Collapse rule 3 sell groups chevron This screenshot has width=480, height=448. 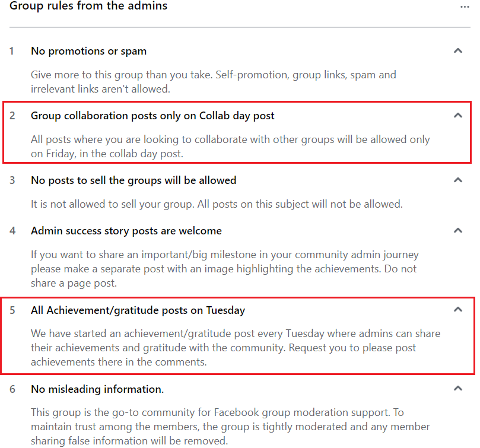[x=457, y=180]
